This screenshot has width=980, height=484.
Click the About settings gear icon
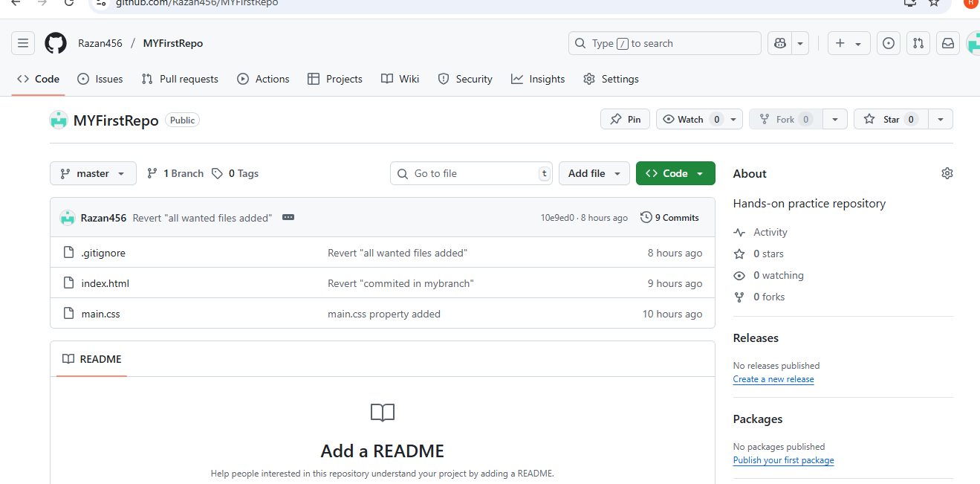947,173
